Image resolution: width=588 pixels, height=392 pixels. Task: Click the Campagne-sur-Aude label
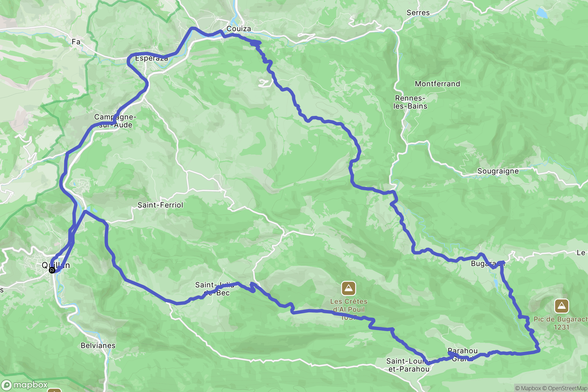point(115,121)
